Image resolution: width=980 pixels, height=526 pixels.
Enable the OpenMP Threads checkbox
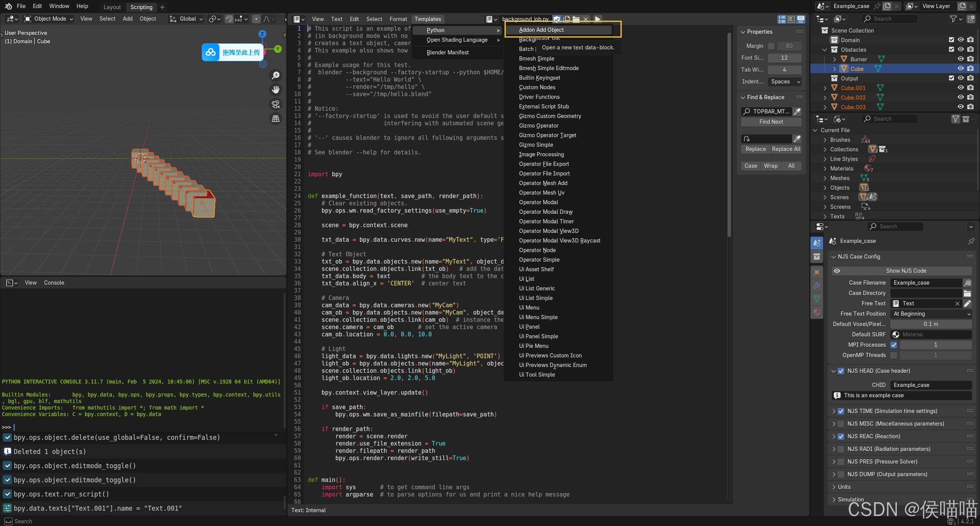(x=893, y=355)
